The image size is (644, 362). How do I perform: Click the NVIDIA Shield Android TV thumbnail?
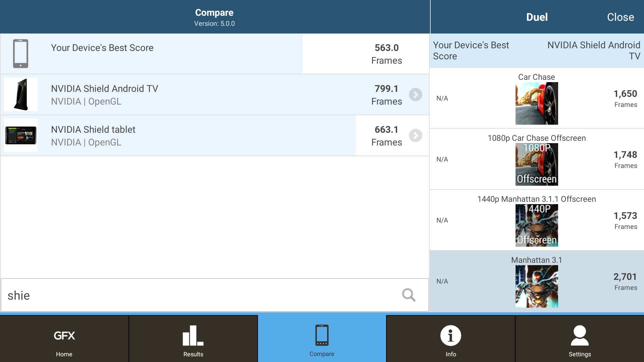pos(21,95)
